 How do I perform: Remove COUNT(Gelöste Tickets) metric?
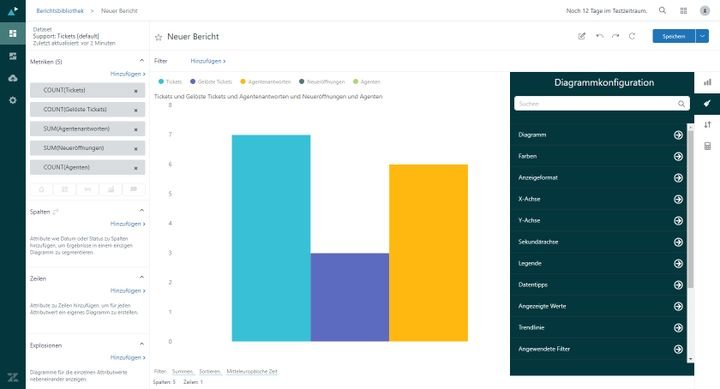135,110
